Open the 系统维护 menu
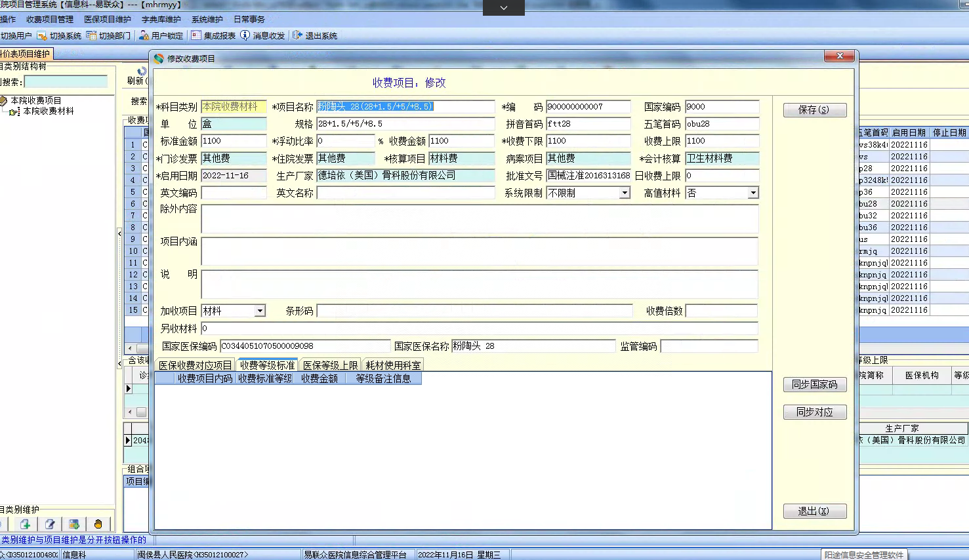The width and height of the screenshot is (969, 560). click(207, 20)
